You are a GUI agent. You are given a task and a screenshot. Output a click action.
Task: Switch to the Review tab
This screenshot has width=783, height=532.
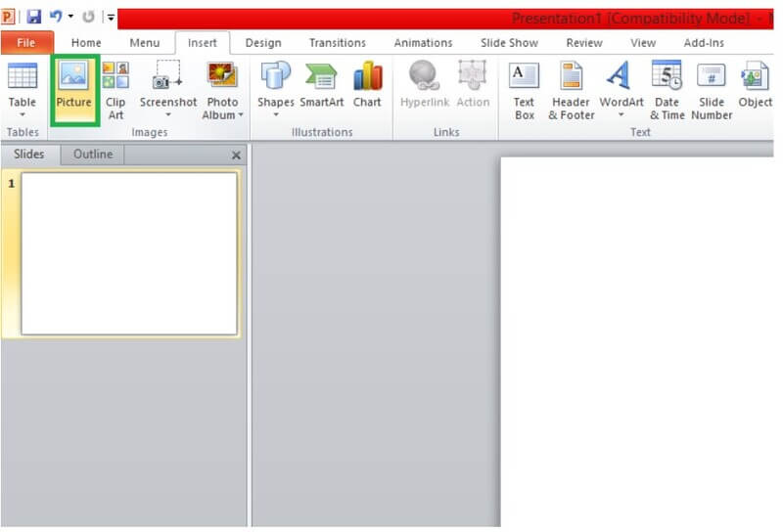pos(583,43)
